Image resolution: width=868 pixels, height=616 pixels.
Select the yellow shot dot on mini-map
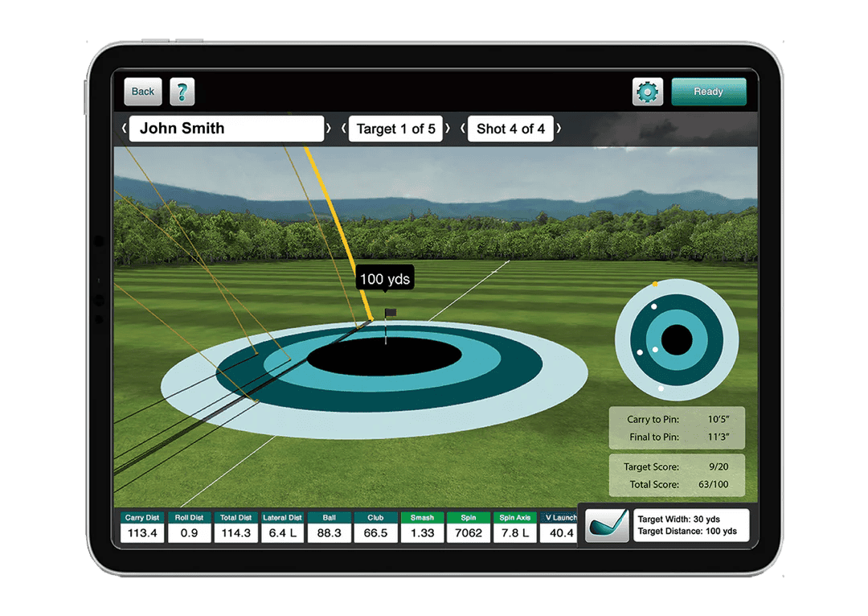(x=655, y=284)
